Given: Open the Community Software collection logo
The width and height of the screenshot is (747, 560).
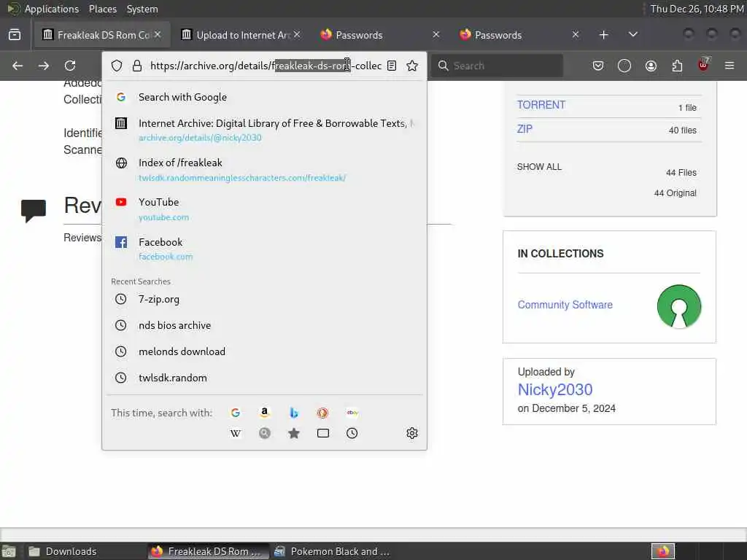Looking at the screenshot, I should [679, 306].
